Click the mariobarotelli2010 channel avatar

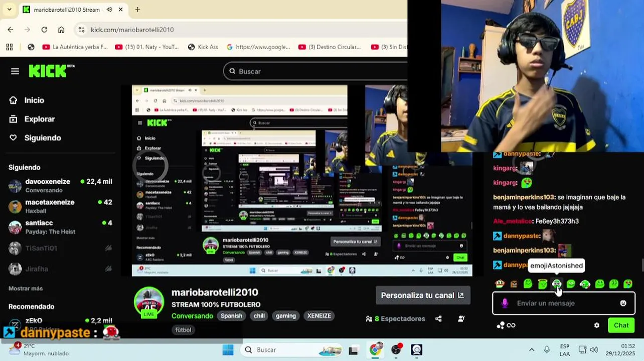[149, 302]
